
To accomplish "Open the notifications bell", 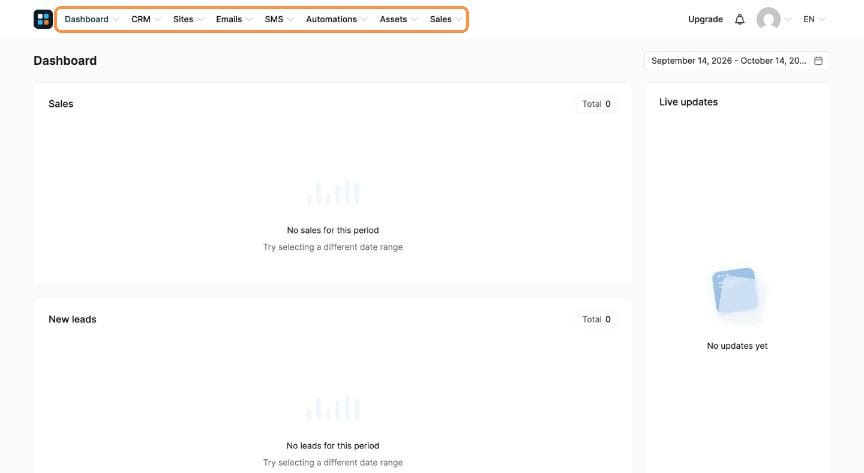I will pyautogui.click(x=739, y=19).
